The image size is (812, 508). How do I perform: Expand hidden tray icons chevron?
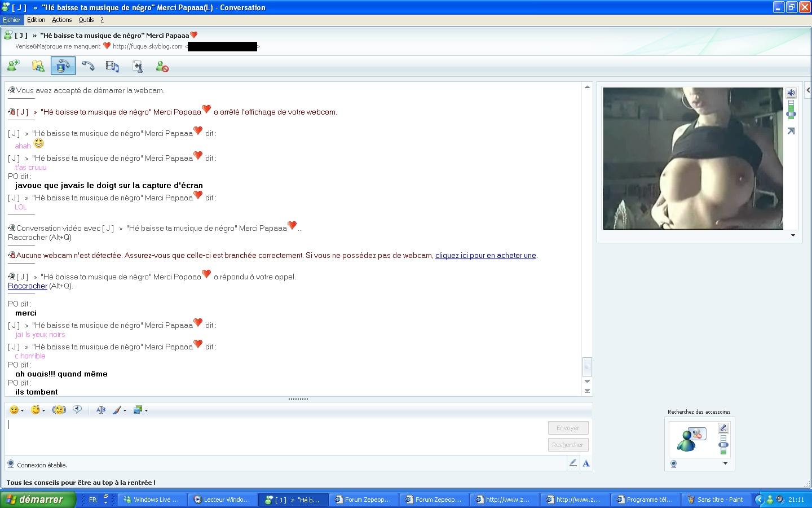(x=760, y=500)
